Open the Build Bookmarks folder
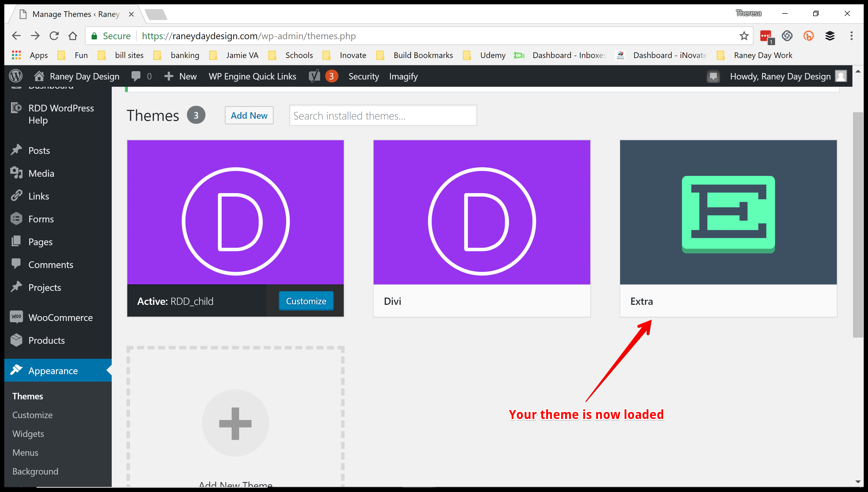This screenshot has width=868, height=492. [414, 55]
